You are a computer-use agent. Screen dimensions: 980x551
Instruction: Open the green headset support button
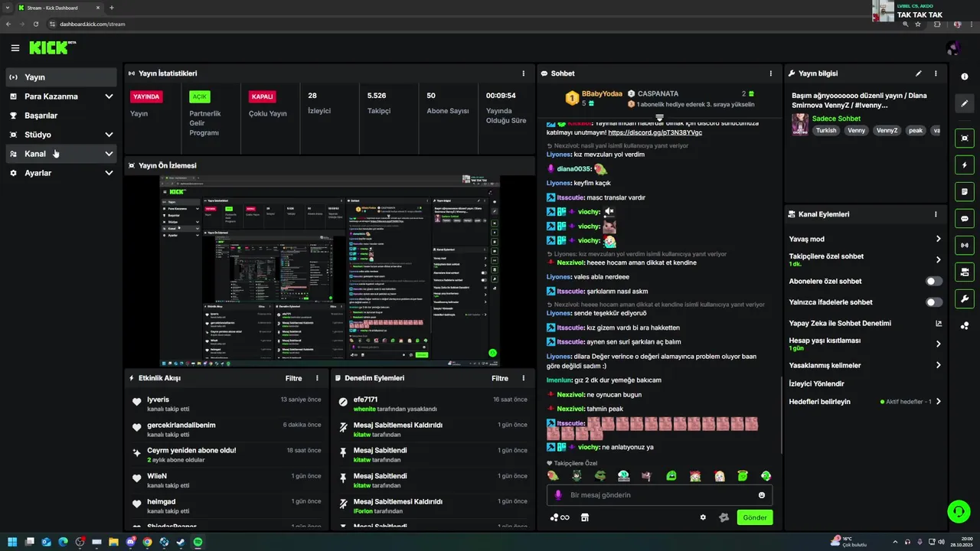pyautogui.click(x=959, y=511)
